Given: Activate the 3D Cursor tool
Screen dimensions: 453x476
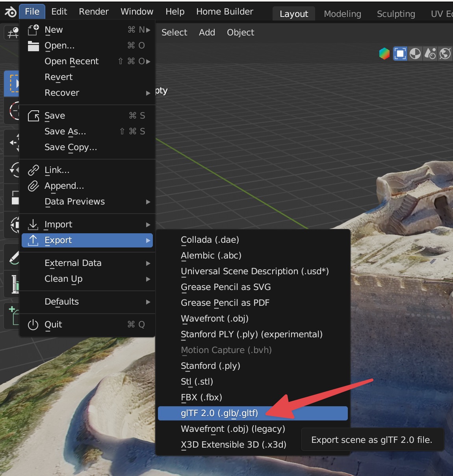Looking at the screenshot, I should pos(13,111).
